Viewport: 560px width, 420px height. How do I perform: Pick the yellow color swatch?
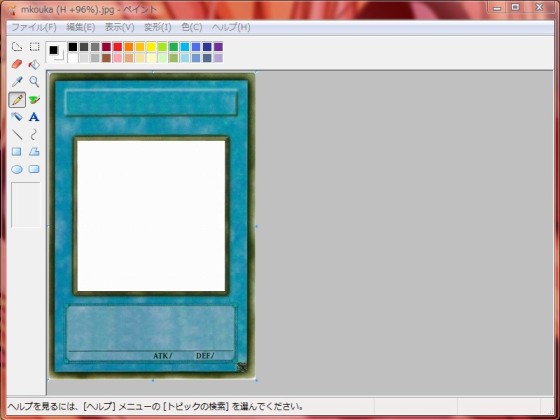(x=151, y=47)
